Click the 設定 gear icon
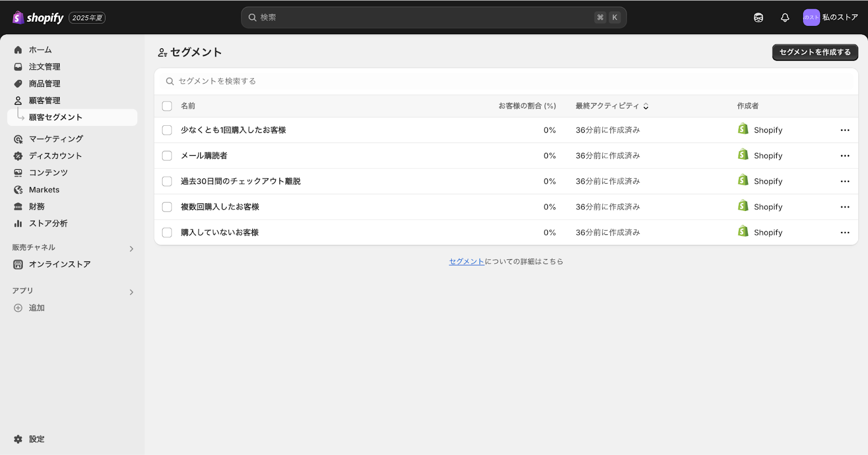The image size is (868, 455). [18, 439]
